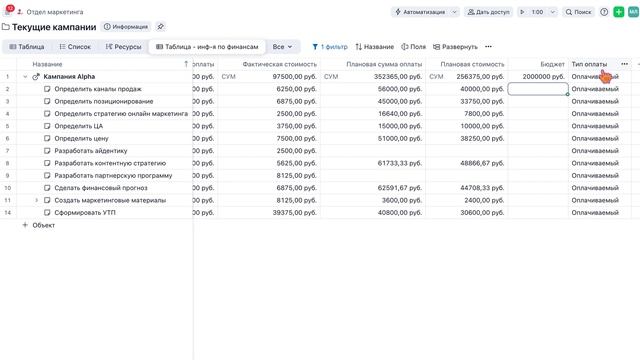640x360 pixels.
Task: Switch to the Ресурсы view tab
Action: (x=123, y=47)
